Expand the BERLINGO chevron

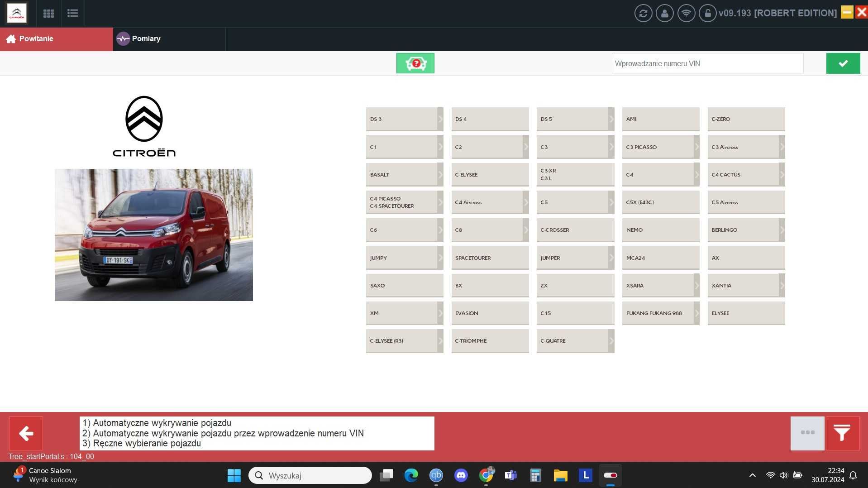click(x=782, y=230)
